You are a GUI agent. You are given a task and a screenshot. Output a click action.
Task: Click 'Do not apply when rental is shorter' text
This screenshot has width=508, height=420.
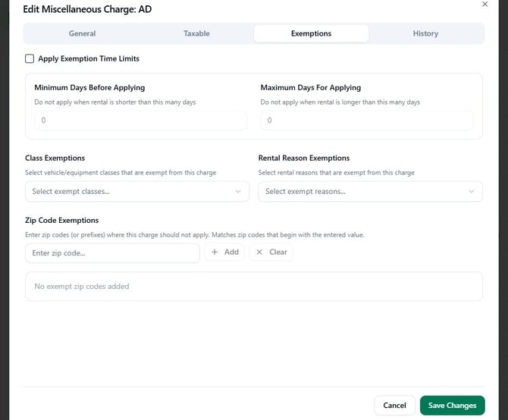115,102
